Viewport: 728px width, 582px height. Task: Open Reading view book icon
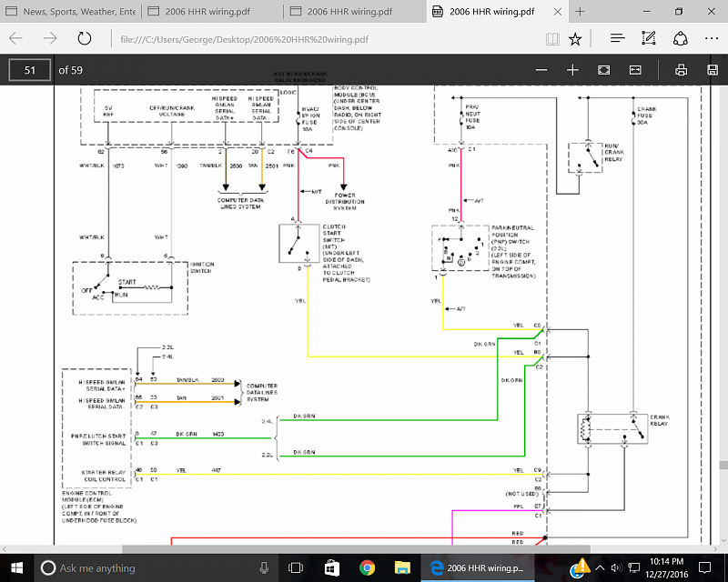click(552, 39)
